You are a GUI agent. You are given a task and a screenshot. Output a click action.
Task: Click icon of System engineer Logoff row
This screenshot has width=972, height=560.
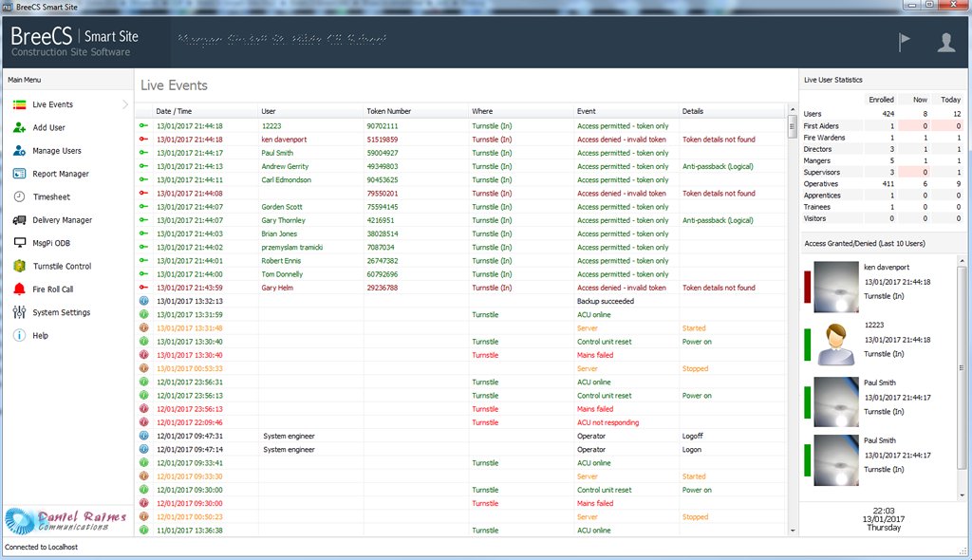[144, 436]
